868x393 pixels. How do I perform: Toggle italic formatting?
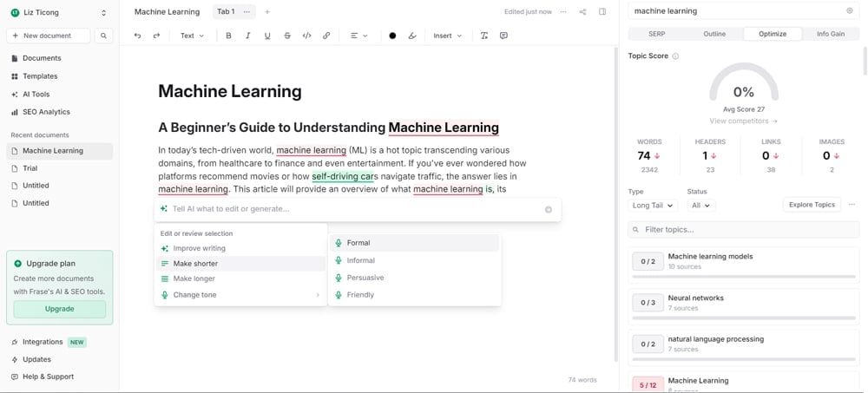[247, 36]
